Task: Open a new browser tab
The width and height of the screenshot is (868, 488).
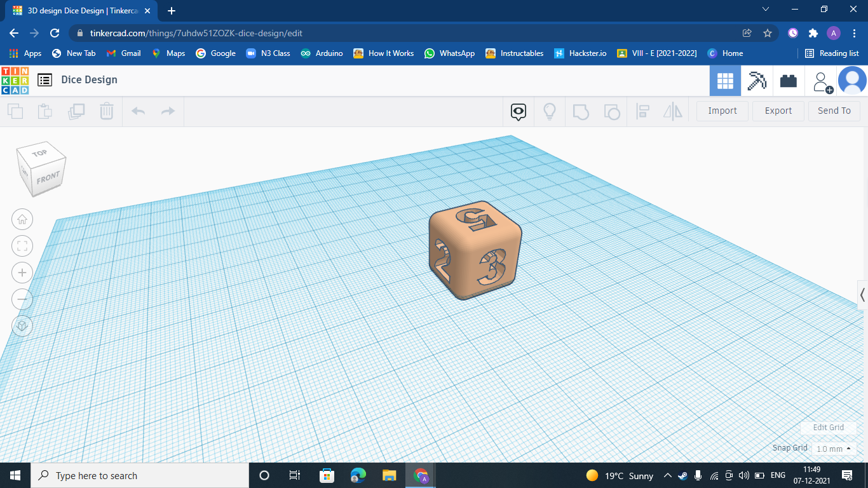Action: pos(172,11)
